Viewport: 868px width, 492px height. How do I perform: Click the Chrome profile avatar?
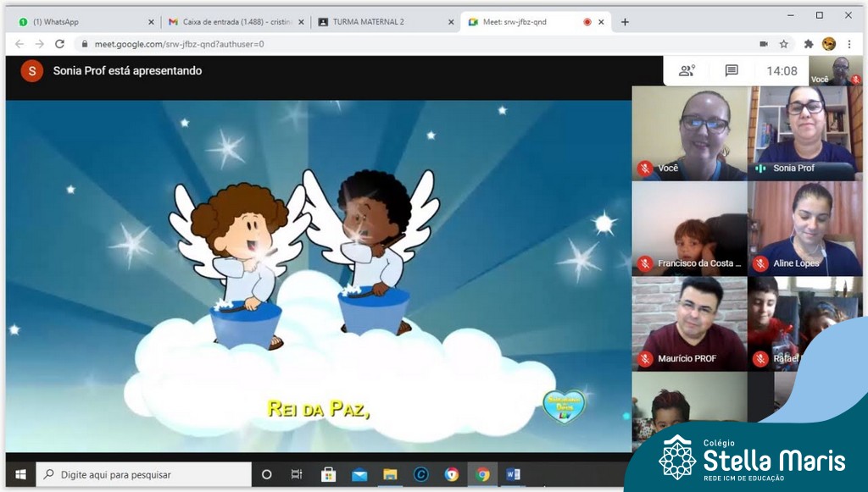829,44
